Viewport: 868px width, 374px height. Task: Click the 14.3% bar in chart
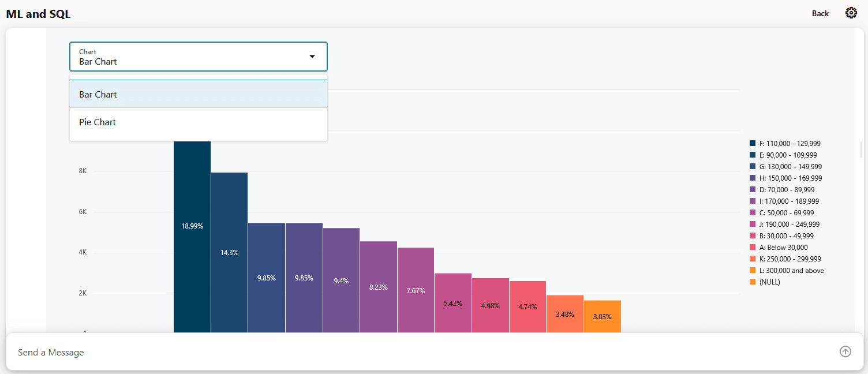(x=229, y=253)
